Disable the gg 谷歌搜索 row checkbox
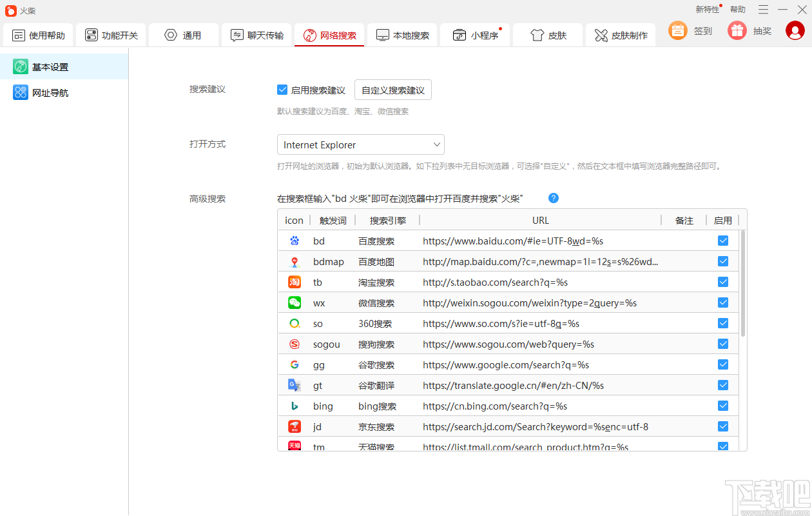 point(723,364)
